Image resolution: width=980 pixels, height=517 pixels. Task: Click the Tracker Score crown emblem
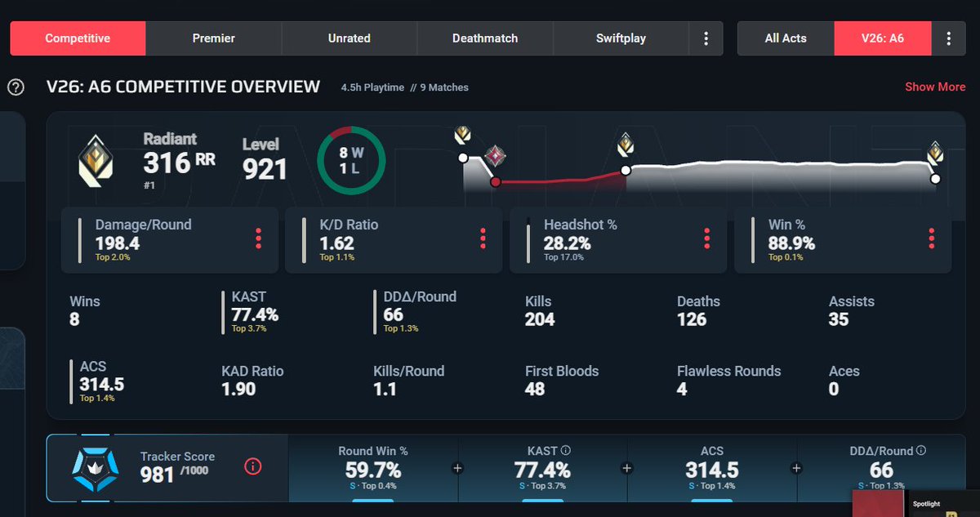click(96, 468)
